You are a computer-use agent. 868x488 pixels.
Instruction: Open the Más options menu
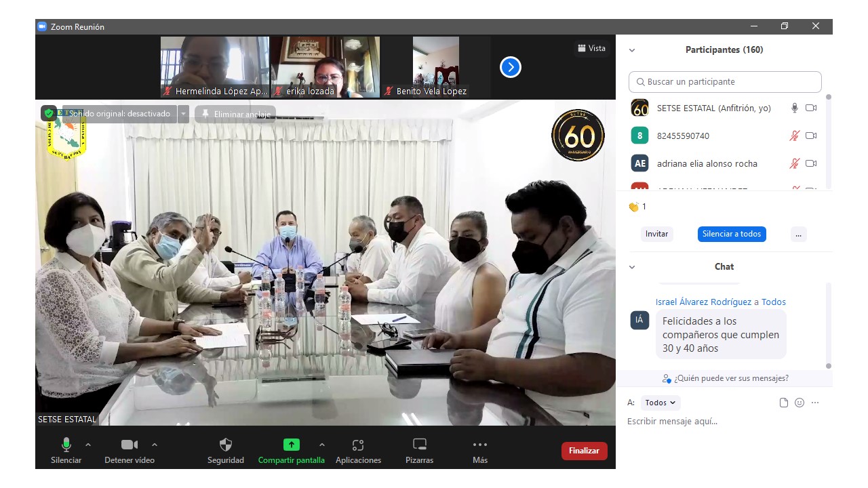480,451
